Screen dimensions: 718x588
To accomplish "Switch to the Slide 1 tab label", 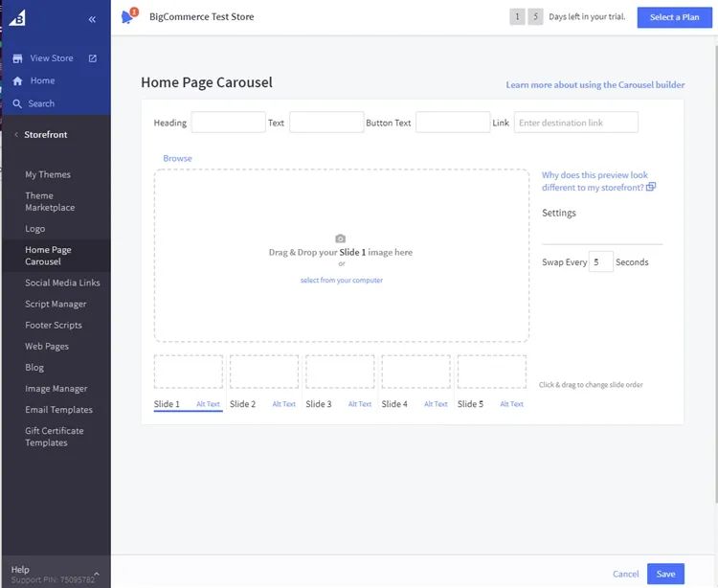I will click(x=167, y=404).
